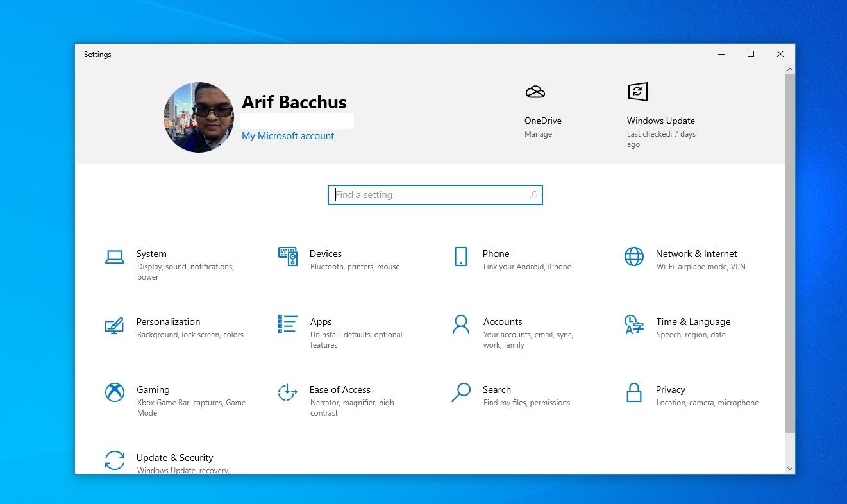Image resolution: width=847 pixels, height=504 pixels.
Task: Open the System settings title
Action: point(151,254)
